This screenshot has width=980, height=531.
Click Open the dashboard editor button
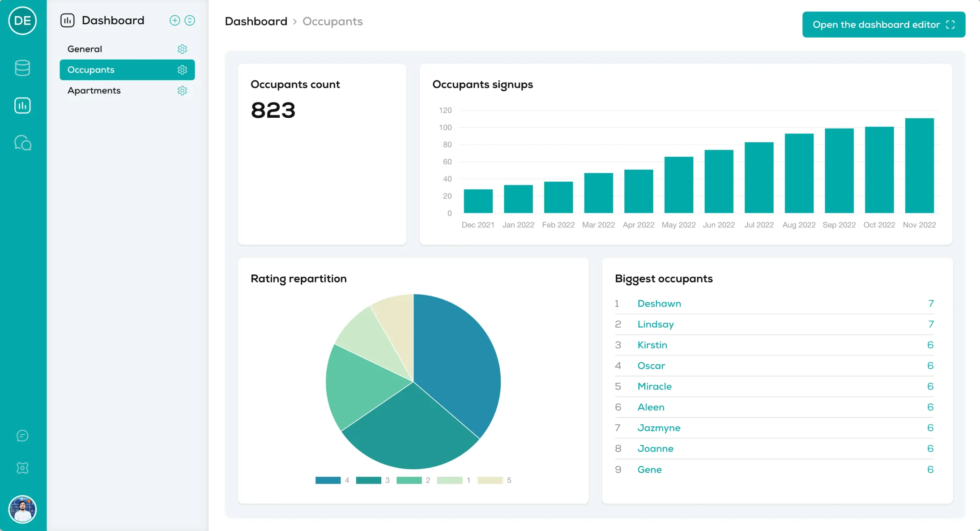pyautogui.click(x=884, y=25)
